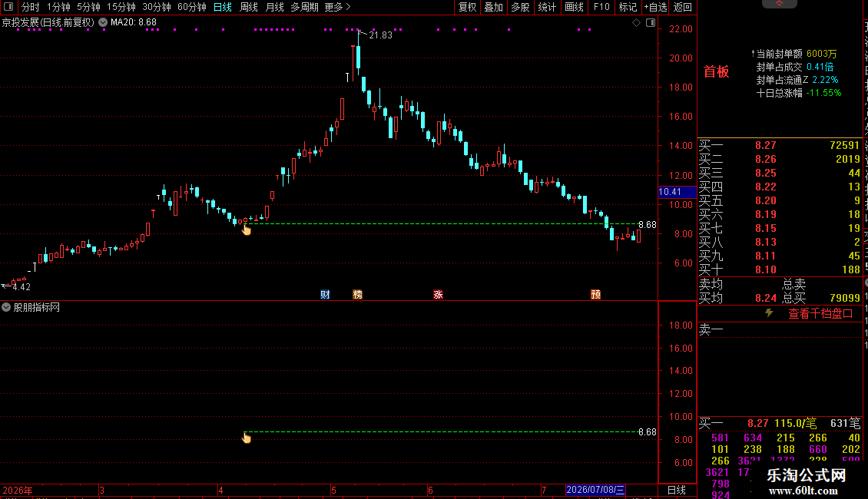Expand the 股朋指标网 indicator dropdown
Viewport: 868px width, 499px height.
point(6,307)
